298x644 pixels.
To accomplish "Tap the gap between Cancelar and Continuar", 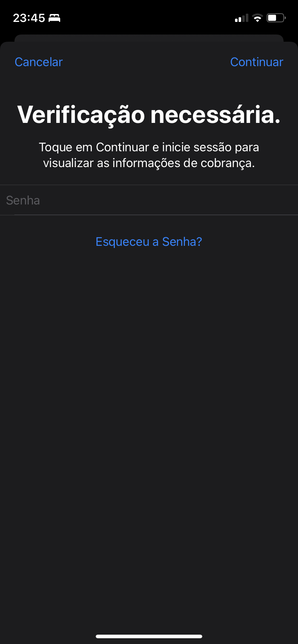I will point(146,62).
